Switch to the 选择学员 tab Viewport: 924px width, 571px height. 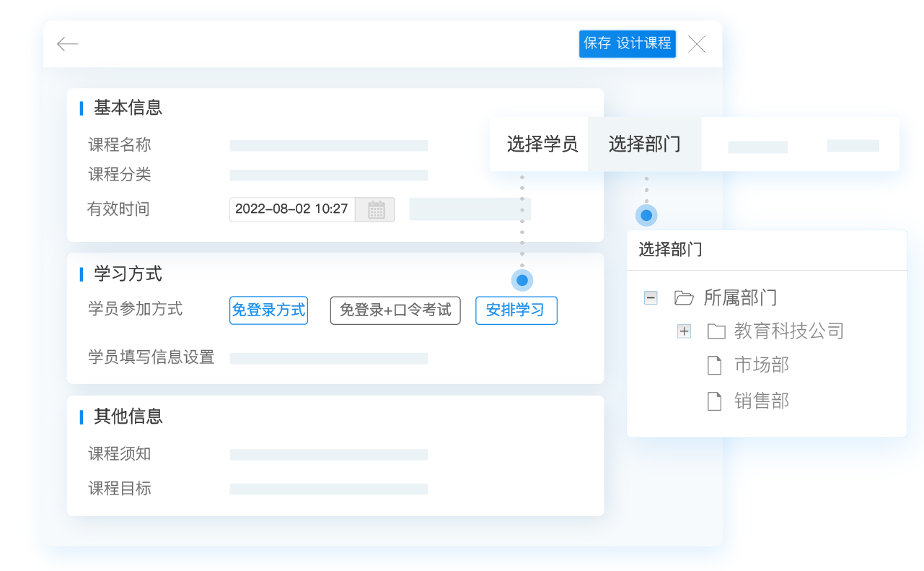pyautogui.click(x=542, y=144)
